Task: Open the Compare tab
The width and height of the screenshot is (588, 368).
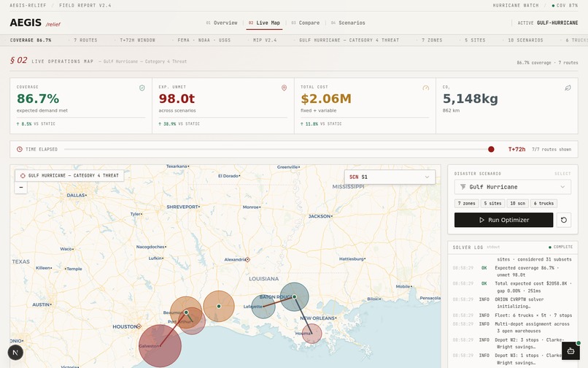Action: click(305, 23)
